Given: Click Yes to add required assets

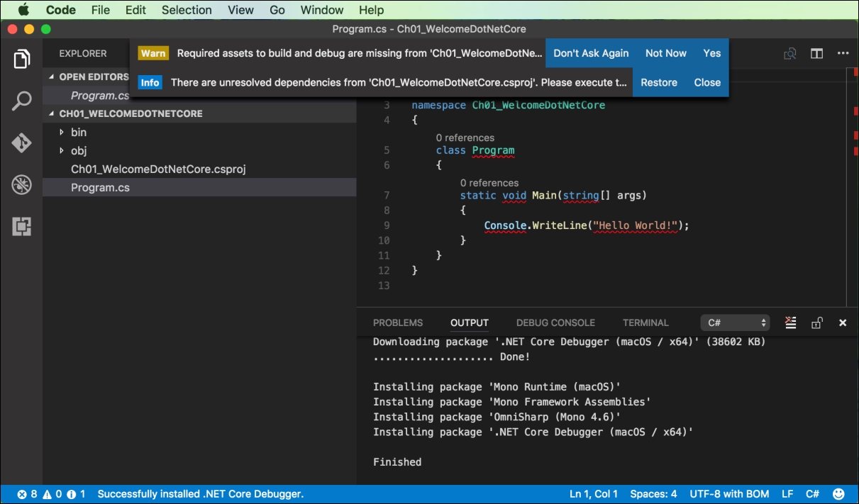Looking at the screenshot, I should coord(712,53).
